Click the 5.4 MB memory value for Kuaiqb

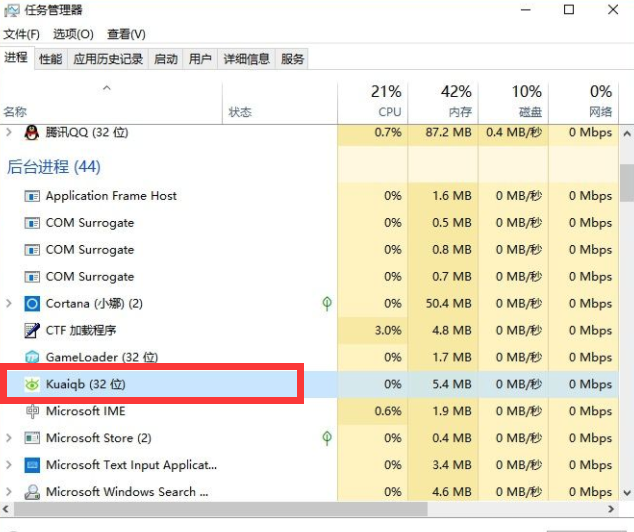tap(452, 384)
